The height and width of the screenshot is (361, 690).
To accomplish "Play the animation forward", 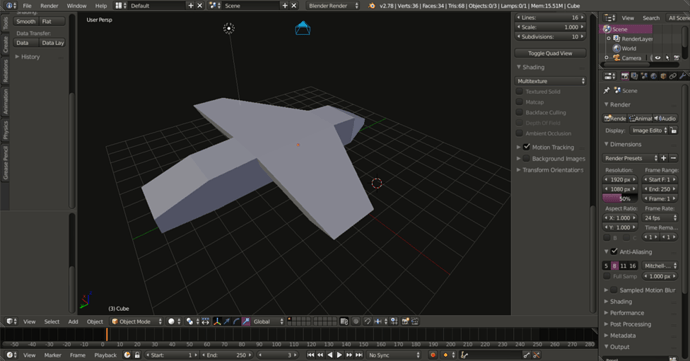I will (x=339, y=355).
